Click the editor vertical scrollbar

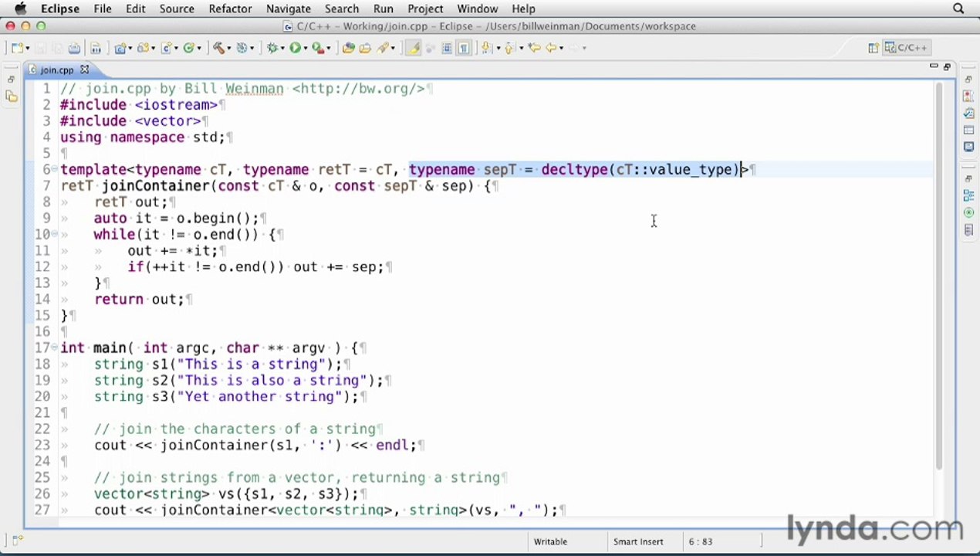[938, 274]
